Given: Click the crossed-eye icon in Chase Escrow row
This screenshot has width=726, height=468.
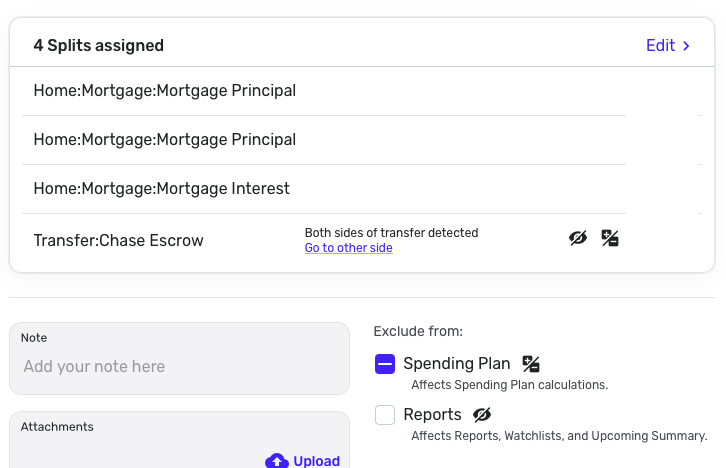Looking at the screenshot, I should 578,238.
